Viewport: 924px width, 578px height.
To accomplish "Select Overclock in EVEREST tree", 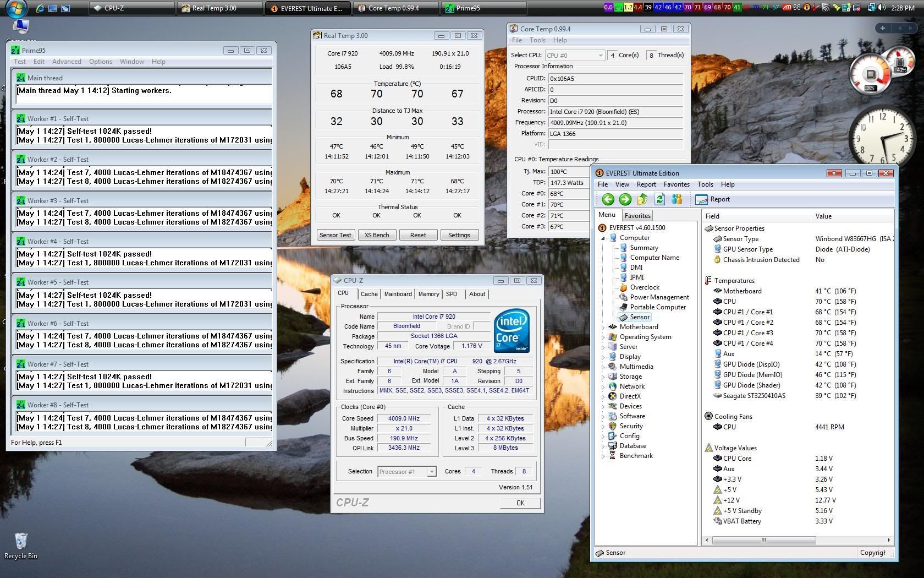I will click(645, 287).
